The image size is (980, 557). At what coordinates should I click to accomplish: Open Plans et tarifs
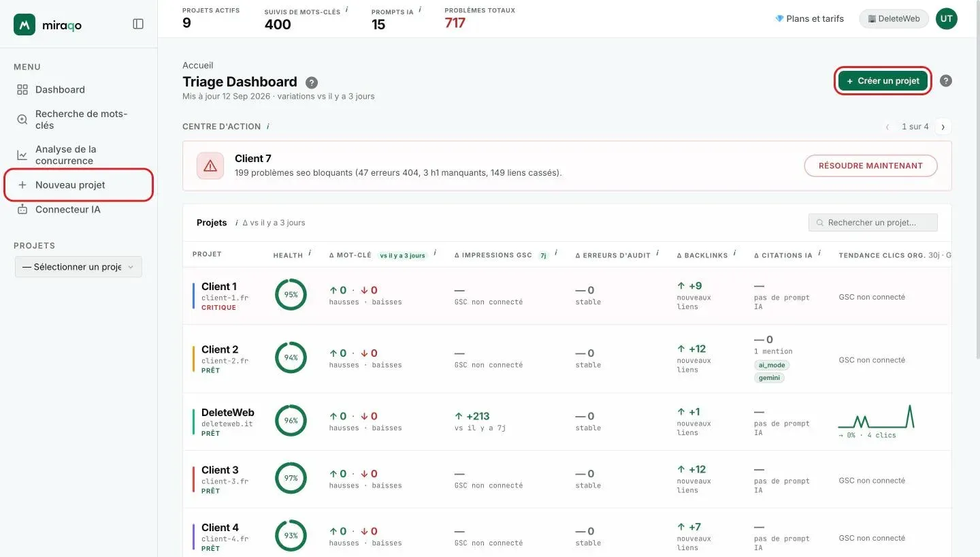pyautogui.click(x=809, y=19)
